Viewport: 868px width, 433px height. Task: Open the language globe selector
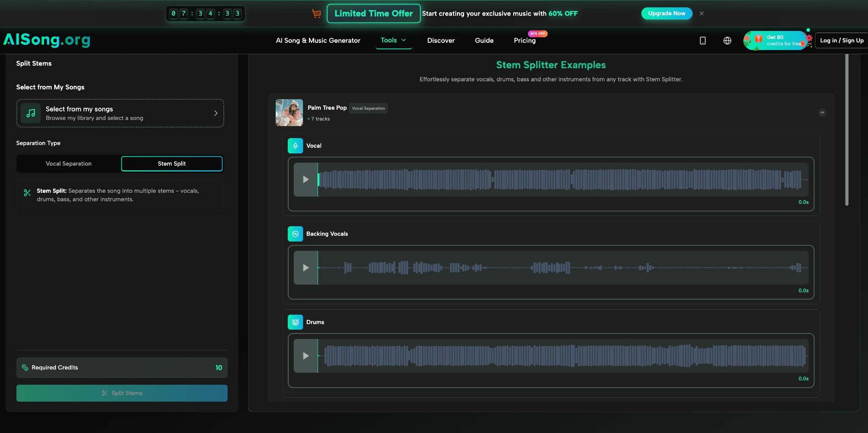(727, 41)
